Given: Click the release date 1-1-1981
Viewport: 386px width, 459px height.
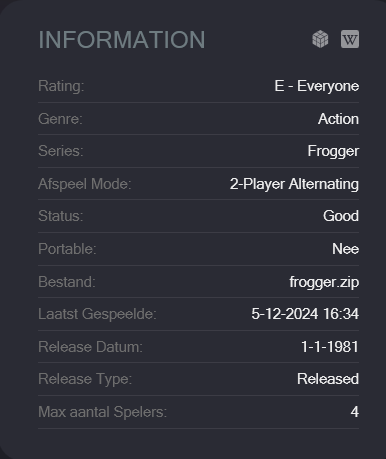Looking at the screenshot, I should (330, 347).
